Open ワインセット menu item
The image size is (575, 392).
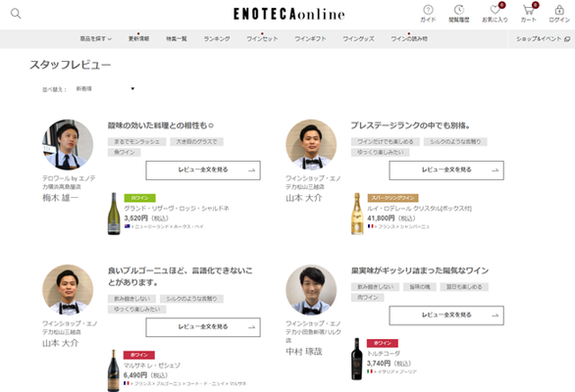262,38
